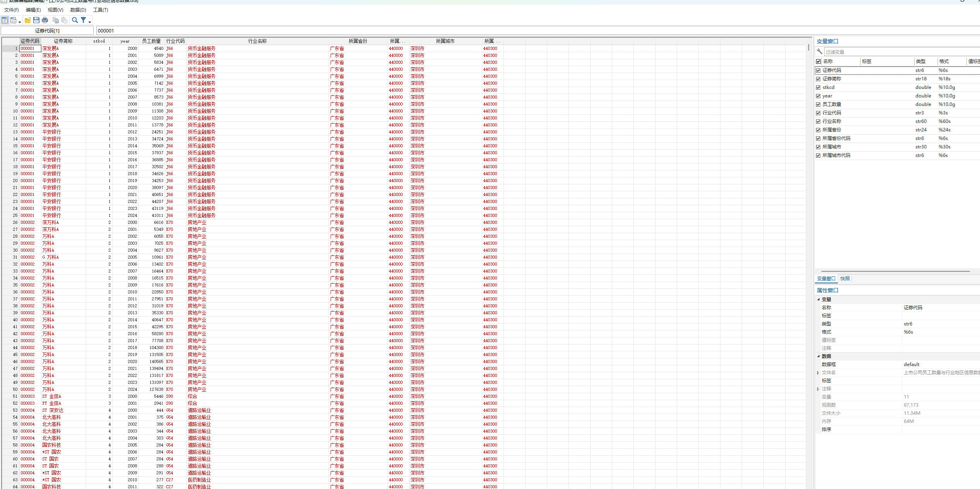Apply filter using funnel icon
The width and height of the screenshot is (980, 489).
click(x=83, y=20)
